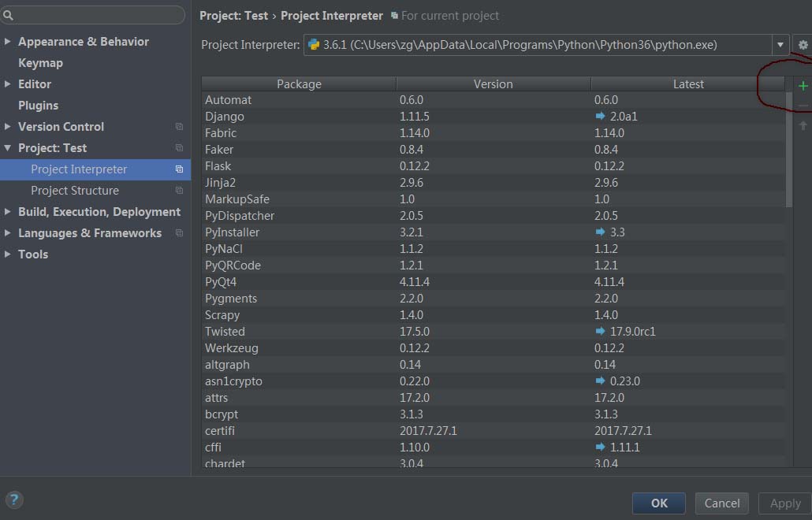This screenshot has height=520, width=812.
Task: Click the project-level icon beside Project: Test
Action: click(x=179, y=148)
